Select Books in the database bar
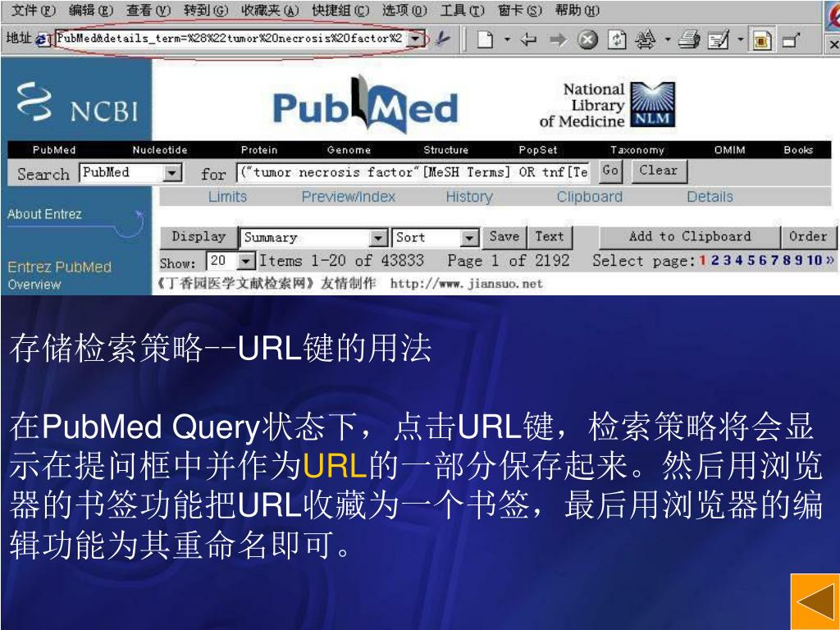 coord(798,150)
